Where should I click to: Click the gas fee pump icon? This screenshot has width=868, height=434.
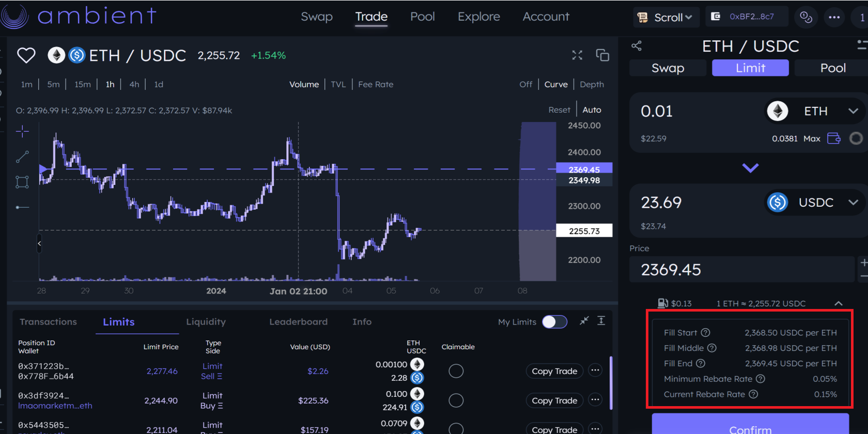(663, 303)
